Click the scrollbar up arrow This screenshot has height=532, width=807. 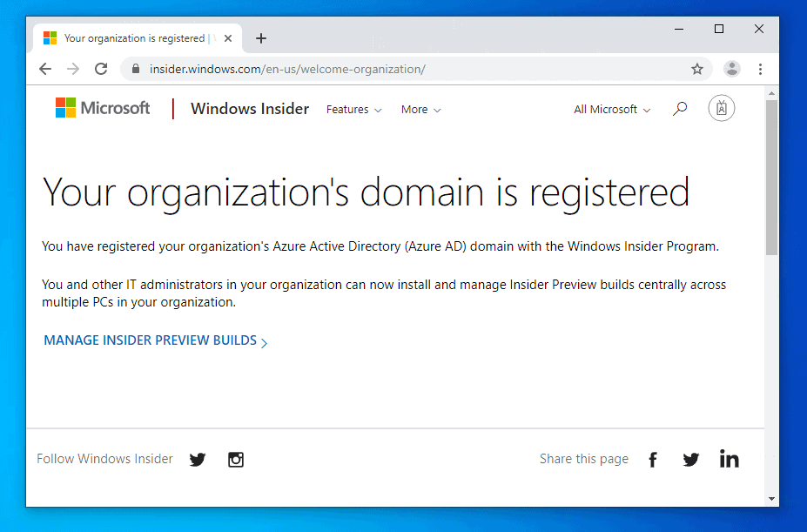[x=771, y=93]
